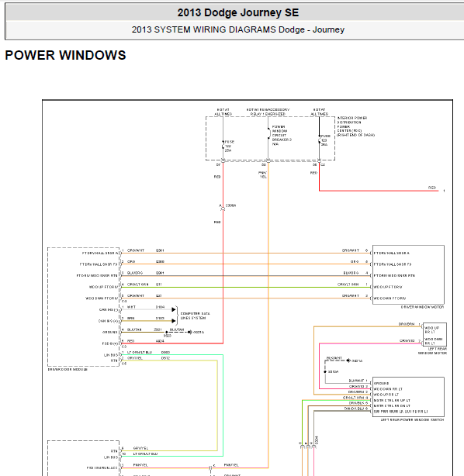Click 'WDO DWN FT DRV' in driver door module

102,298
